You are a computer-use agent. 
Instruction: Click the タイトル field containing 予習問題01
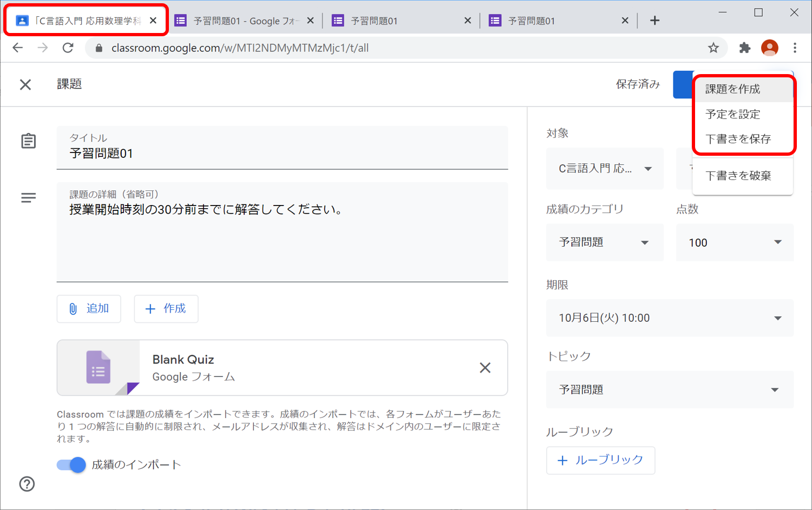[x=282, y=148]
